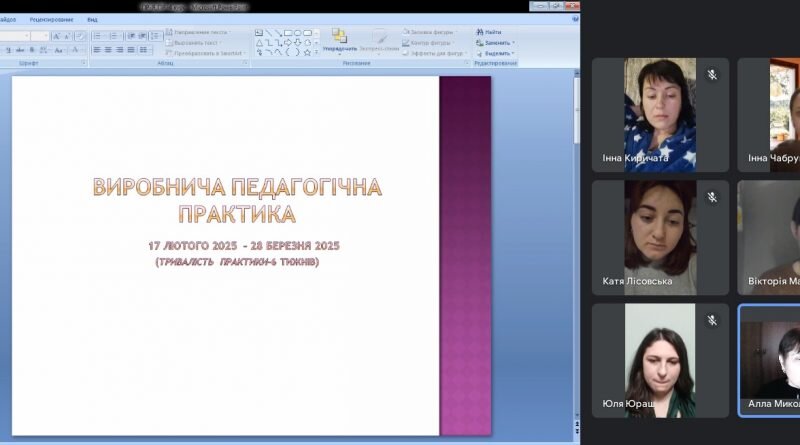Screen dimensions: 800x445
Task: Open the Replace (Заменить) dropdown
Action: pos(495,43)
